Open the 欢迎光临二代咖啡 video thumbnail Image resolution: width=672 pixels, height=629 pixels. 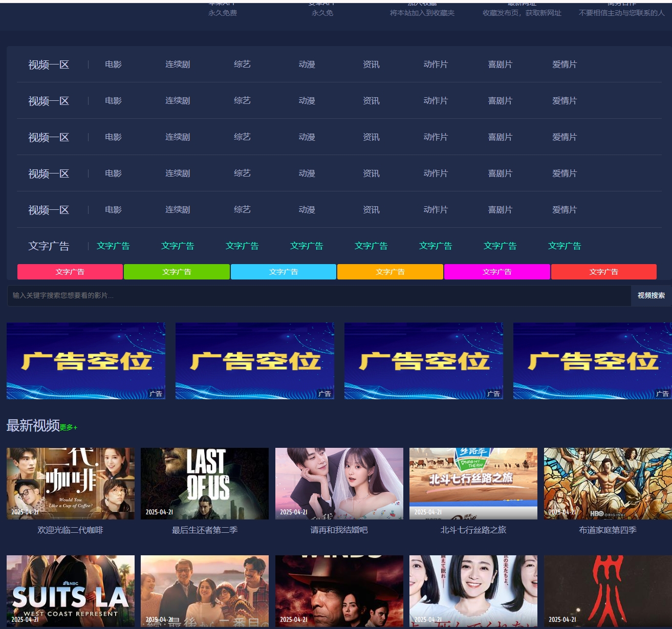click(x=71, y=483)
